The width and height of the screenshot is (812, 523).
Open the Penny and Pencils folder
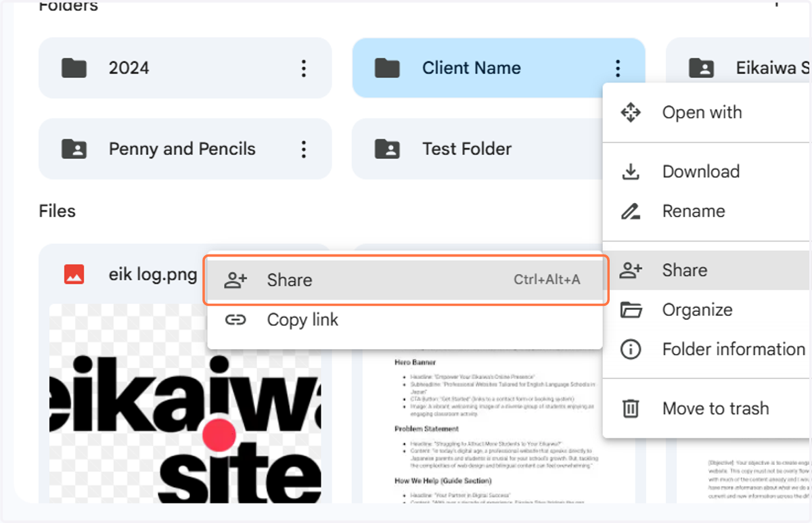(185, 149)
